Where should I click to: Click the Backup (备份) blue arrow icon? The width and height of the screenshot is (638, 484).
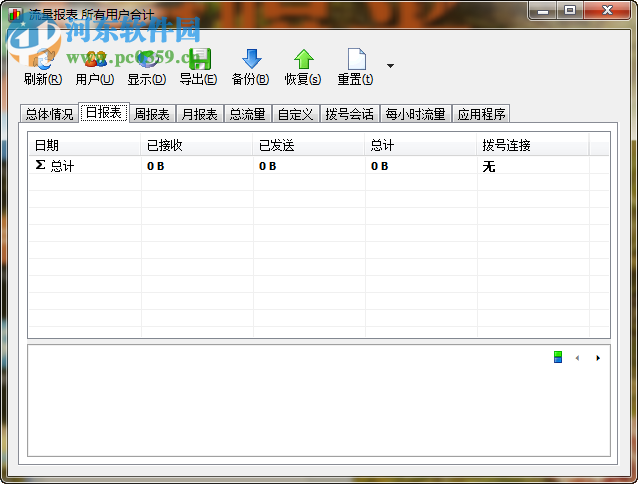[x=251, y=59]
